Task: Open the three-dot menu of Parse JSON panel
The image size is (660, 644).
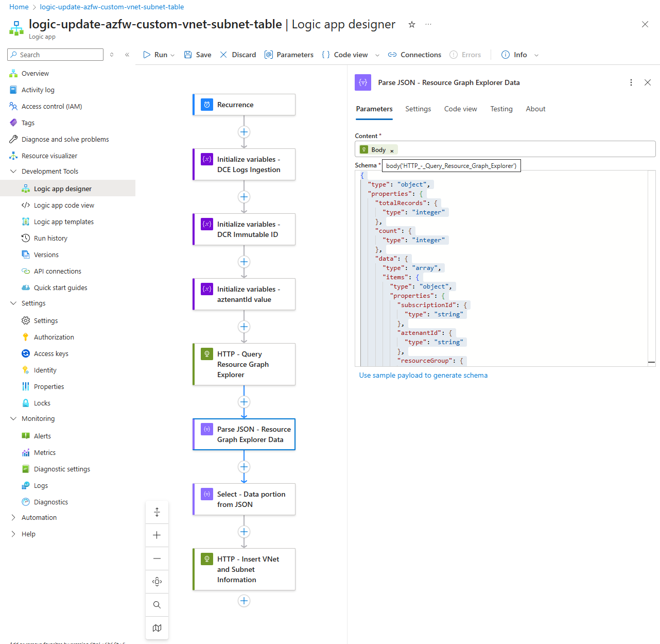Action: pos(631,82)
